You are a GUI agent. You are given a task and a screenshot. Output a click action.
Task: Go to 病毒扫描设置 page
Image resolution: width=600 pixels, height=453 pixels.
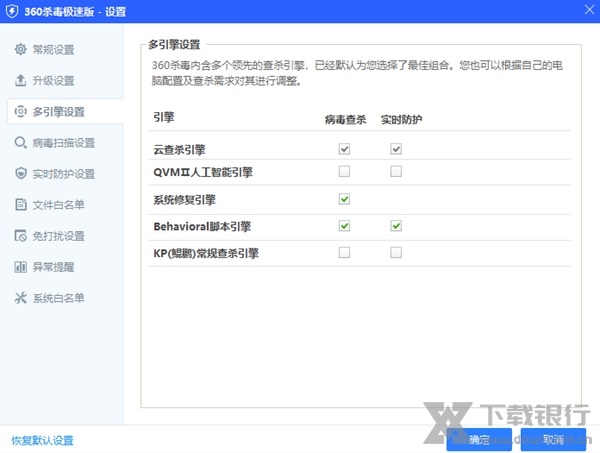point(65,142)
